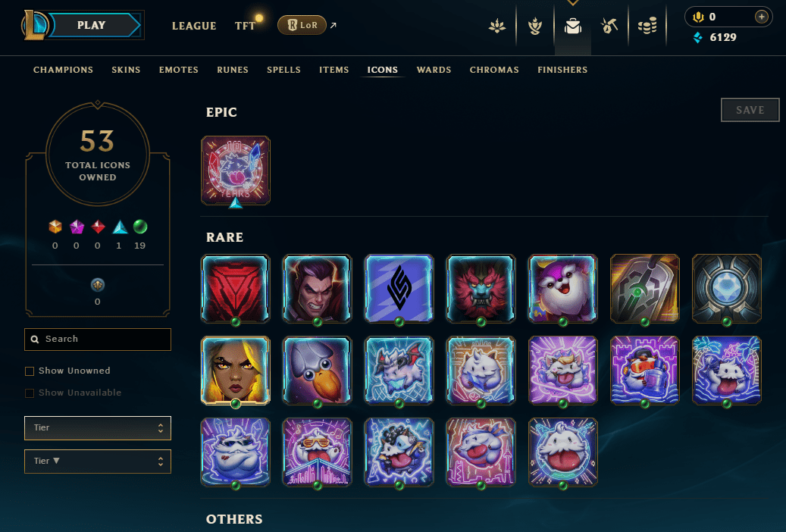The width and height of the screenshot is (786, 532).
Task: Open the Clash trophy icon
Action: (535, 26)
